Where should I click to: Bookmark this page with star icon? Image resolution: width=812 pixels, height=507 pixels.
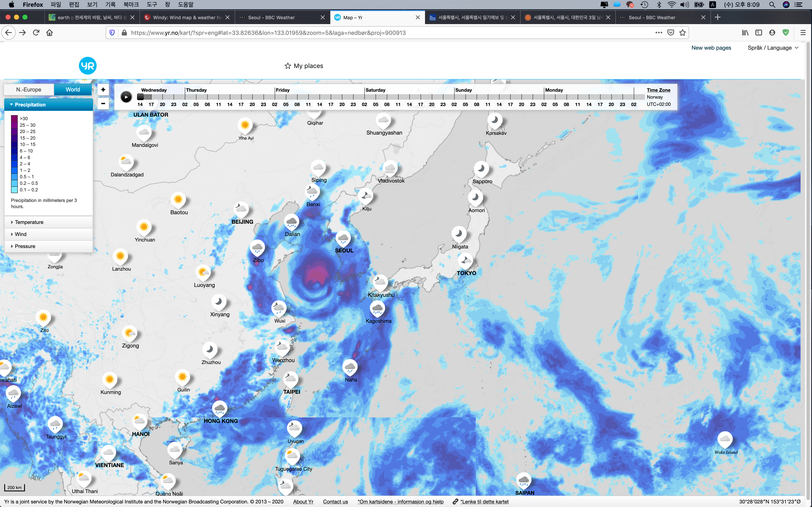683,33
